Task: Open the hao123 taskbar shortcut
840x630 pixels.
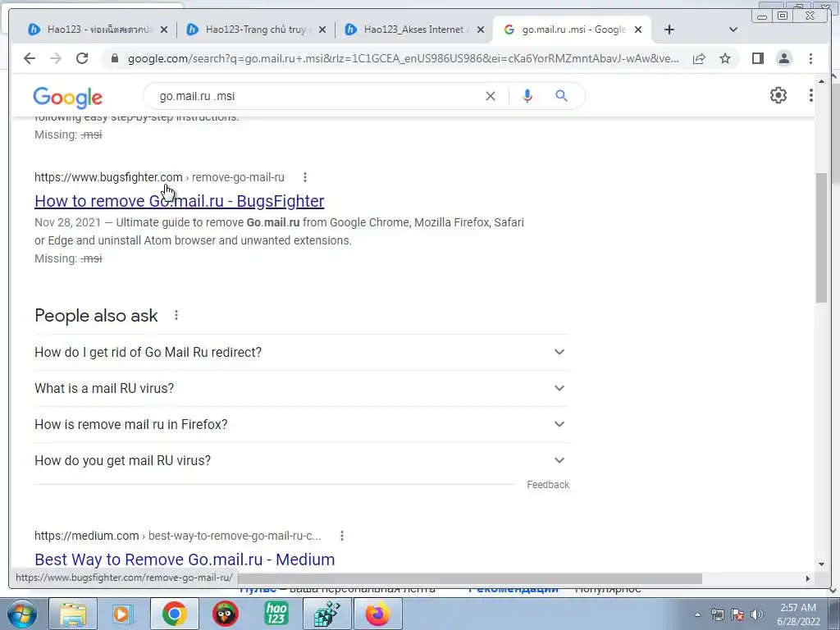Action: coord(276,614)
